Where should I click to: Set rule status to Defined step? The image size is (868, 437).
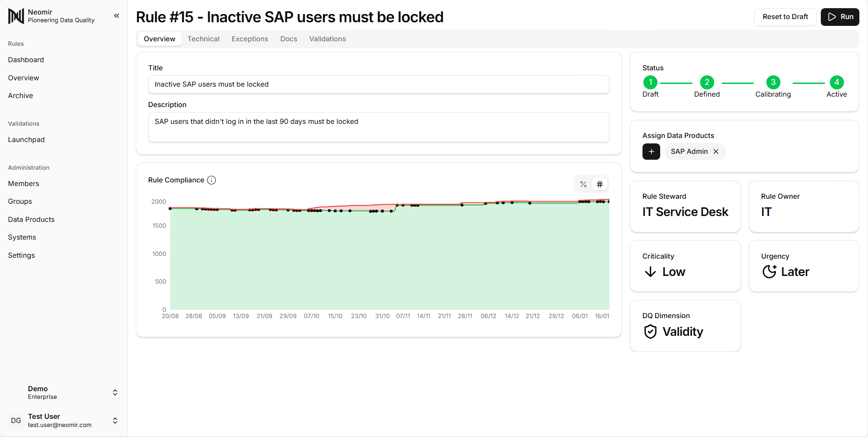pyautogui.click(x=706, y=83)
